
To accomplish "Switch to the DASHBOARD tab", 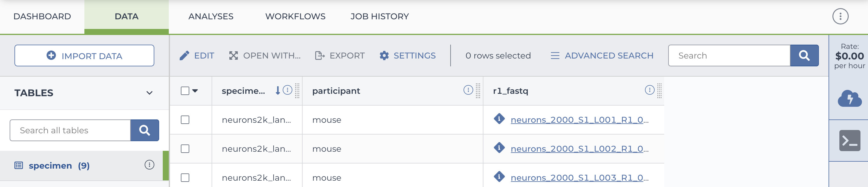I will (42, 17).
